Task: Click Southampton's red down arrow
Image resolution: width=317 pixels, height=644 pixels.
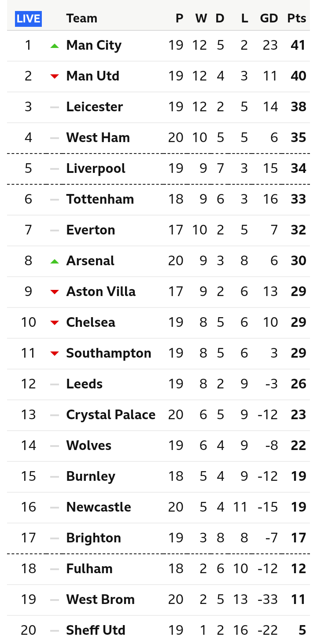Action: (55, 354)
